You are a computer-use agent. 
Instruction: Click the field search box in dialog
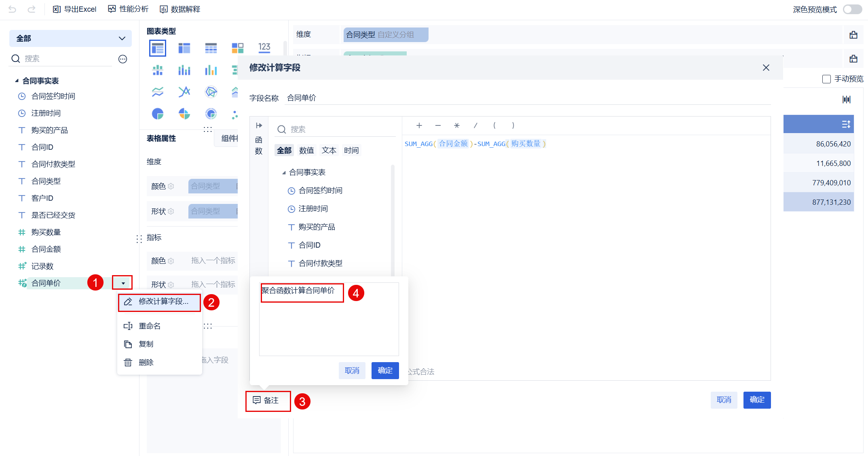tap(336, 129)
